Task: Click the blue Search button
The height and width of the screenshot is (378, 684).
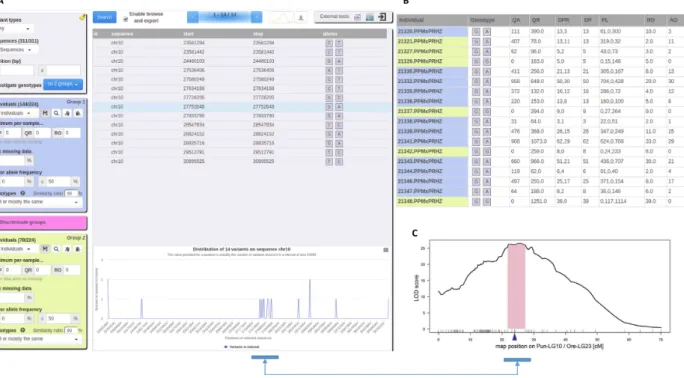Action: tap(104, 17)
